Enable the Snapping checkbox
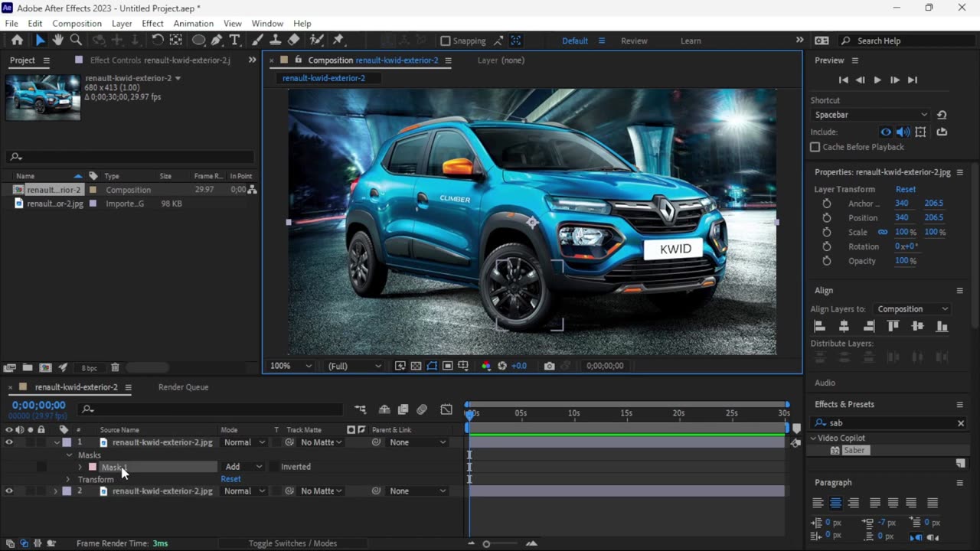 446,41
